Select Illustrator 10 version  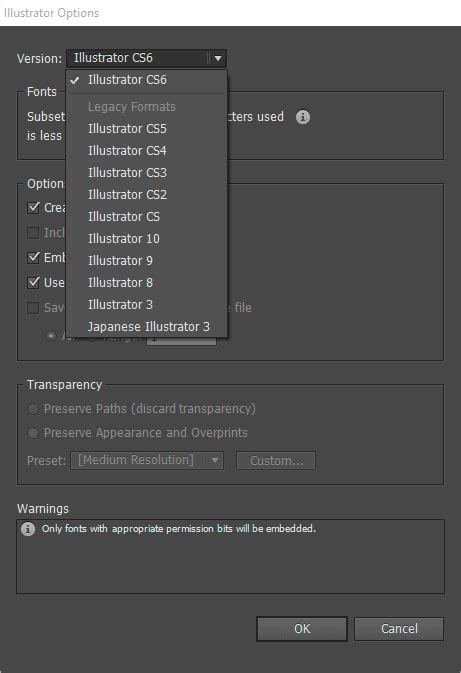[146, 238]
